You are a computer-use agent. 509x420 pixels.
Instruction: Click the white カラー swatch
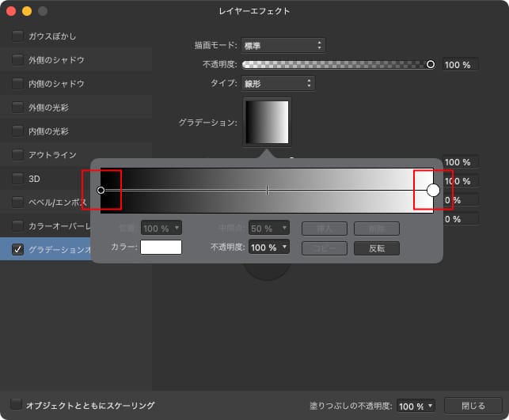(x=161, y=248)
